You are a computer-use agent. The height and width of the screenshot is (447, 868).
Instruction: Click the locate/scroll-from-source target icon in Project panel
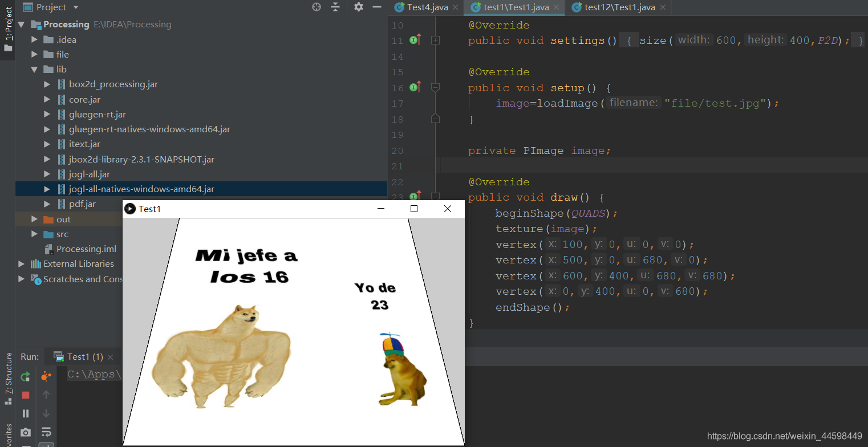click(x=317, y=7)
